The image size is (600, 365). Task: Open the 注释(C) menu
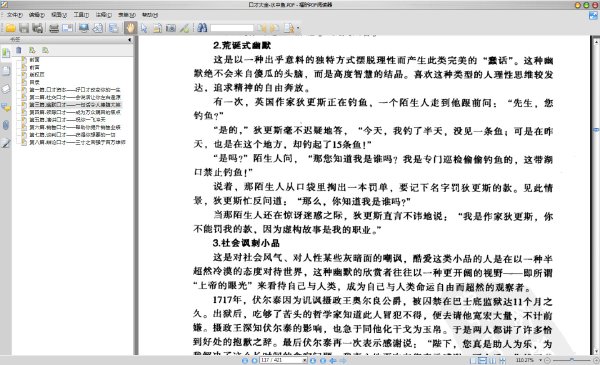104,15
